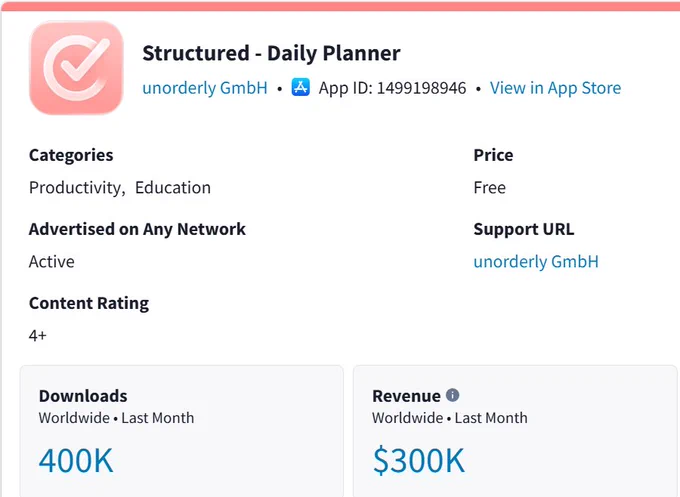Open View in App Store link
This screenshot has height=497, width=680.
[x=556, y=88]
